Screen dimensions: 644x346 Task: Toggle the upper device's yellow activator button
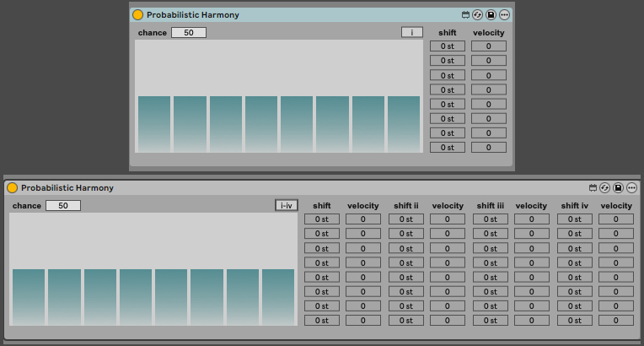[x=137, y=15]
